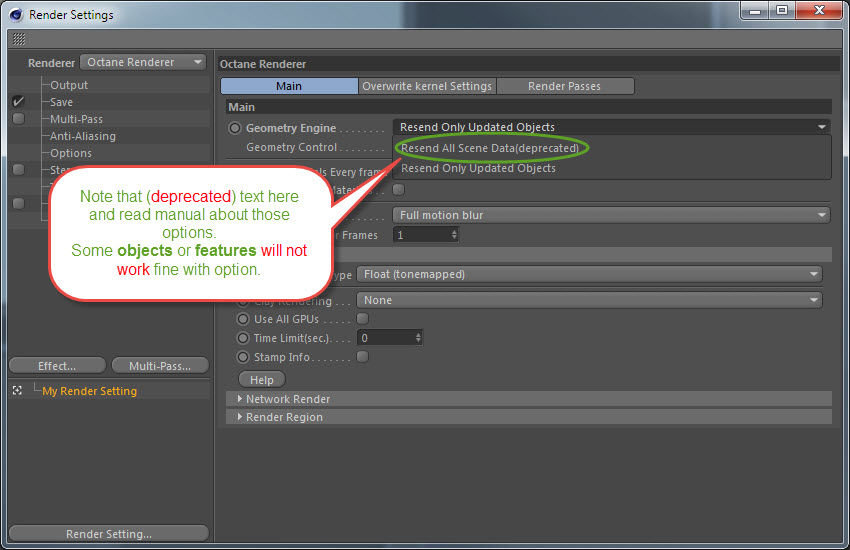
Task: Uncheck the Save checkbox
Action: click(x=18, y=101)
